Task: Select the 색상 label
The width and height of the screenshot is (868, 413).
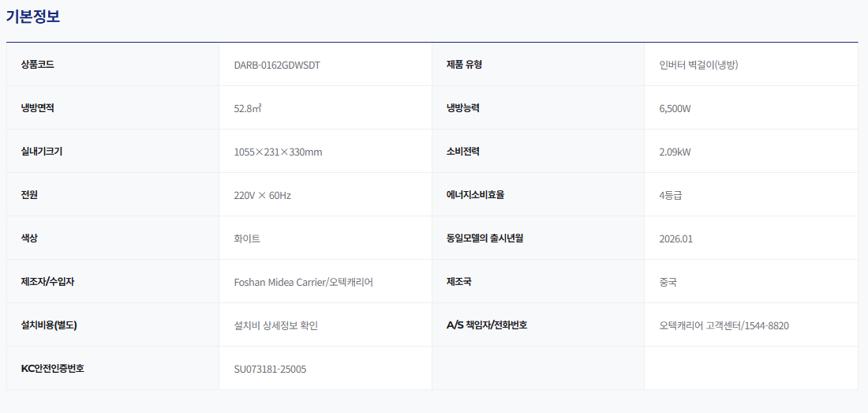Action: point(28,238)
